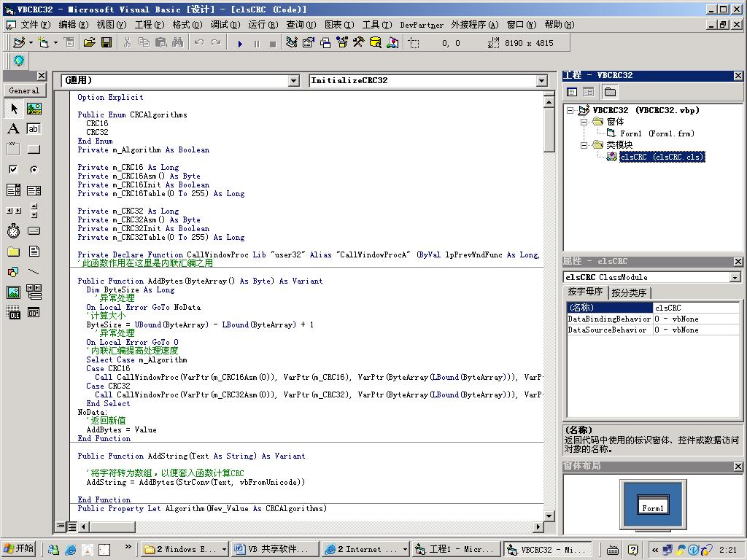Toggle Folders in project panel

(x=610, y=92)
